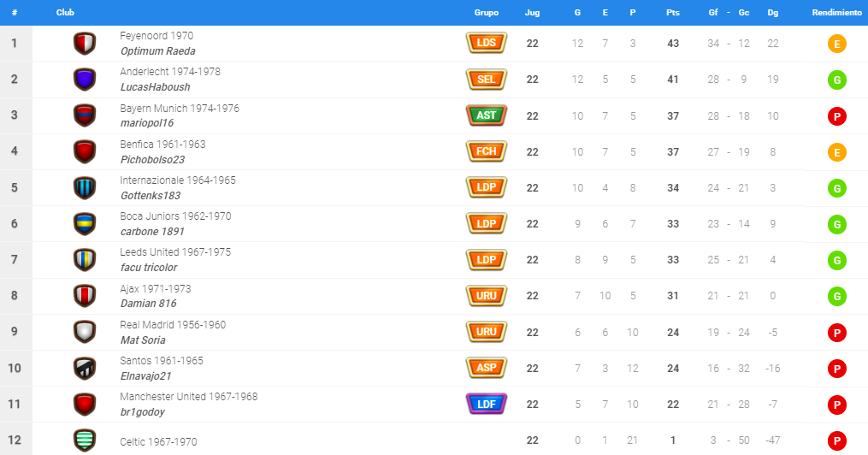Click the Feyenoord 1970 club shield icon
Screen dimensions: 868x455
[84, 44]
